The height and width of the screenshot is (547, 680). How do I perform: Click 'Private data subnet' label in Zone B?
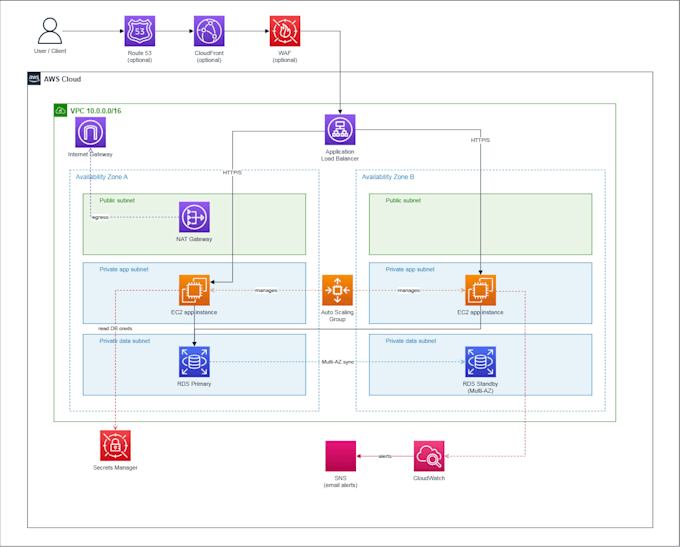tap(411, 341)
